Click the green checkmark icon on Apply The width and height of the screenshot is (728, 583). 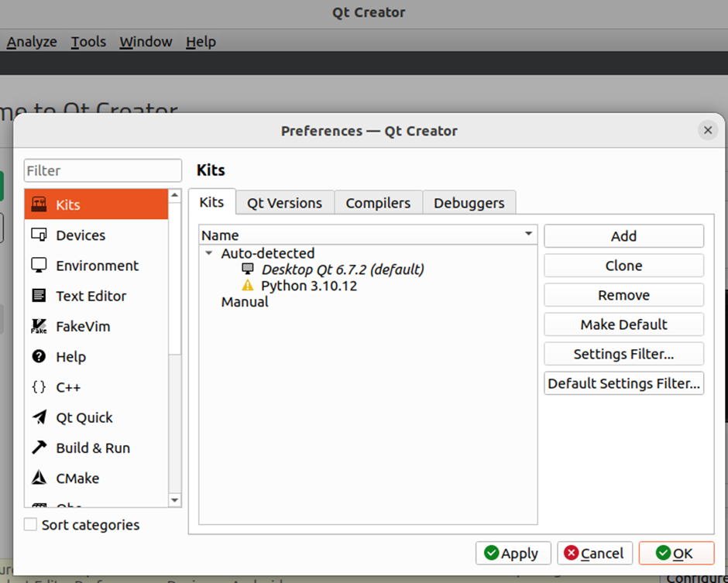point(491,553)
